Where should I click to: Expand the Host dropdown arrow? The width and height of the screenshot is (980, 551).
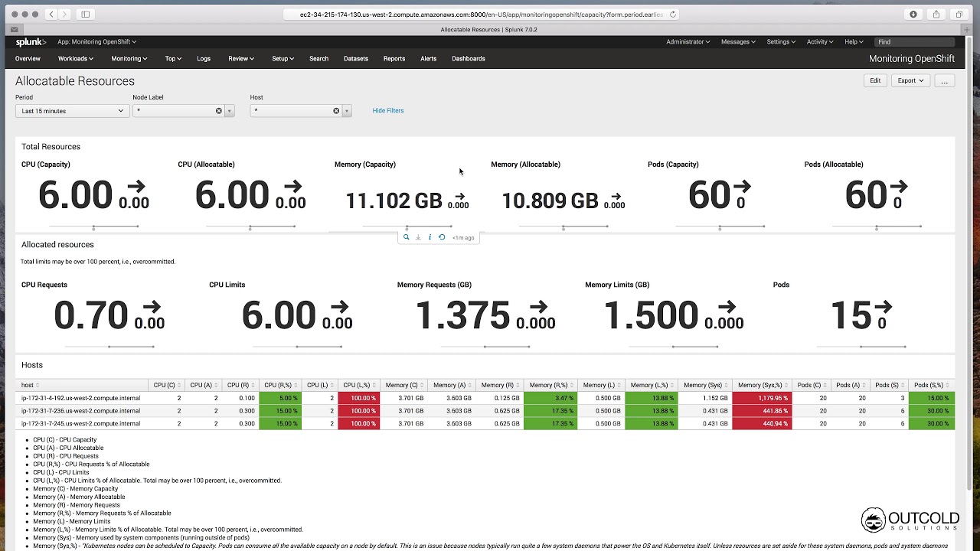347,111
